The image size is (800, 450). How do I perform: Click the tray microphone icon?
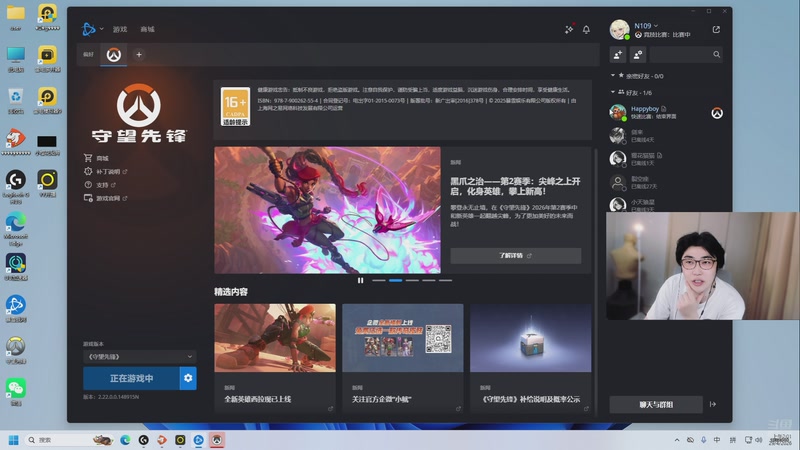coord(704,440)
